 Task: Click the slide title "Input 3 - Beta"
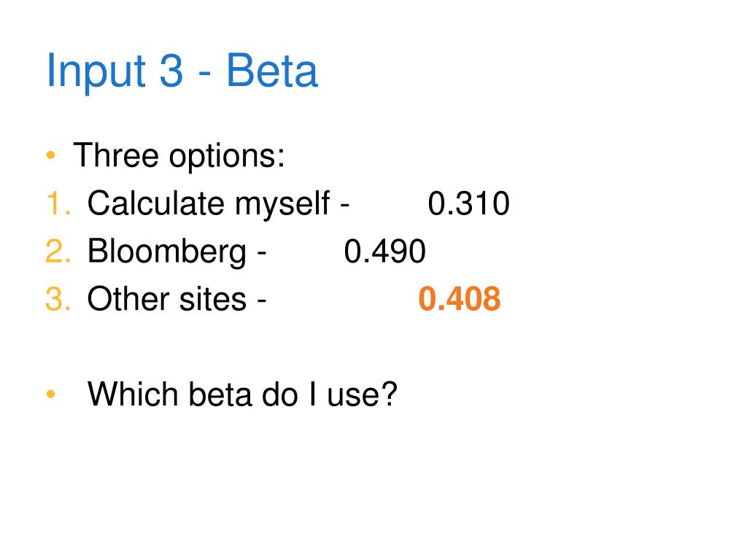pos(182,71)
